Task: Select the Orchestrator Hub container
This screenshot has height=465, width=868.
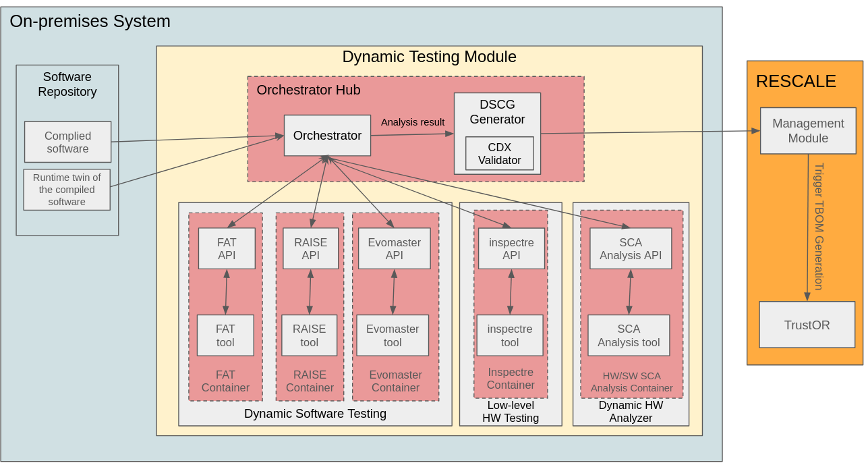Action: (x=308, y=90)
